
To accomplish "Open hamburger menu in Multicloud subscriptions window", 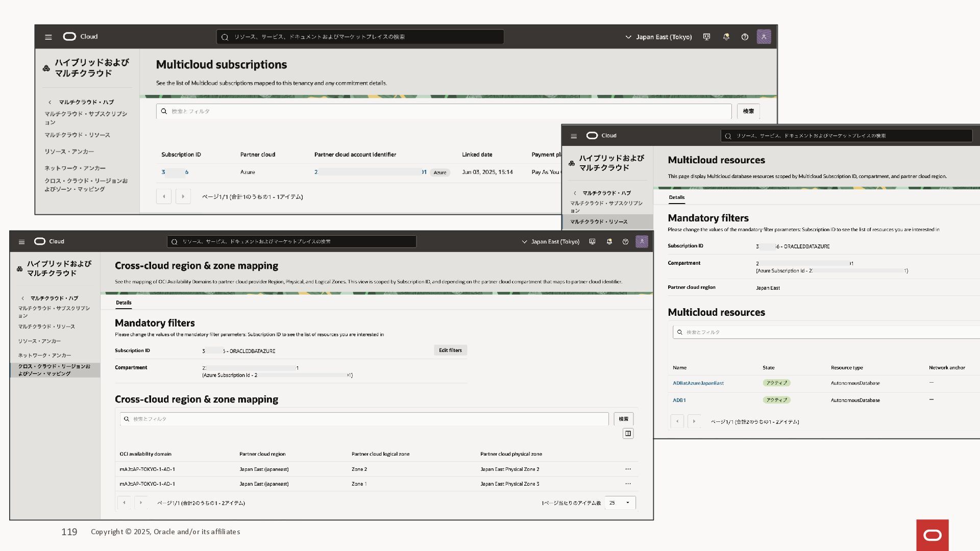I will (48, 37).
